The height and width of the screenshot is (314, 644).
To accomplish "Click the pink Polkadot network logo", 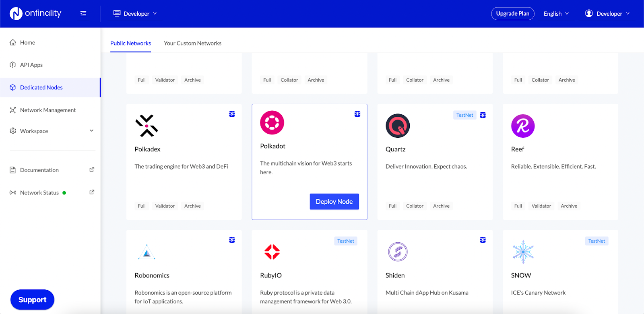I will coord(272,123).
